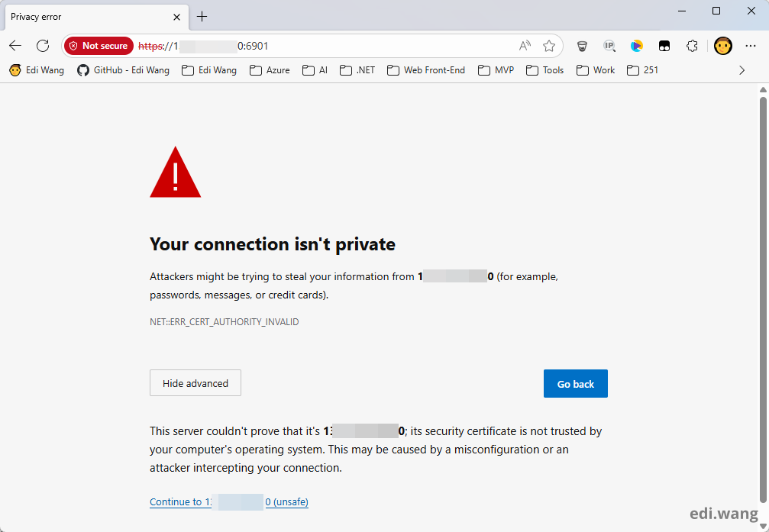Add this page to favorites (star)
This screenshot has width=769, height=532.
tap(549, 46)
